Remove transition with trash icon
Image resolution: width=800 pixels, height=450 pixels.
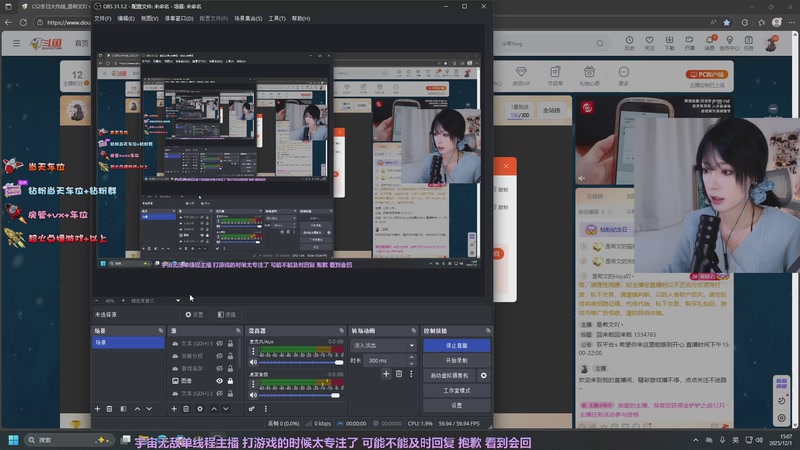[399, 374]
